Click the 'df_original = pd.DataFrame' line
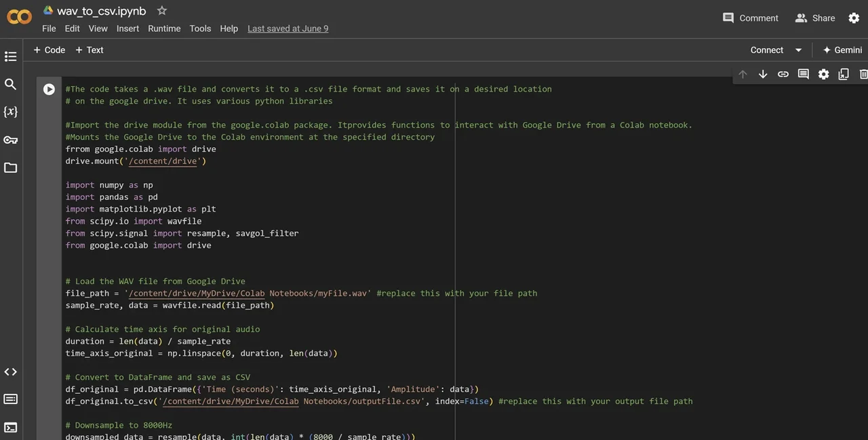Screen dimensions: 868x440 coord(272,389)
